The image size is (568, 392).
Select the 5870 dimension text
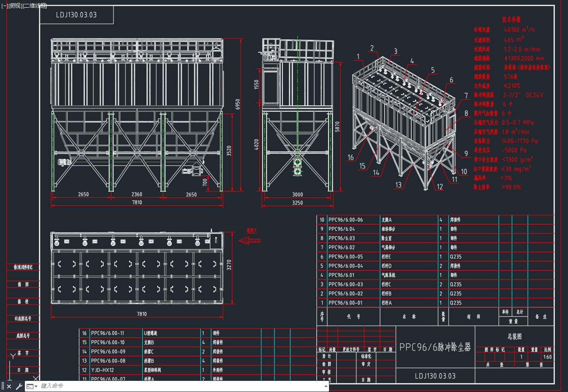(x=338, y=127)
